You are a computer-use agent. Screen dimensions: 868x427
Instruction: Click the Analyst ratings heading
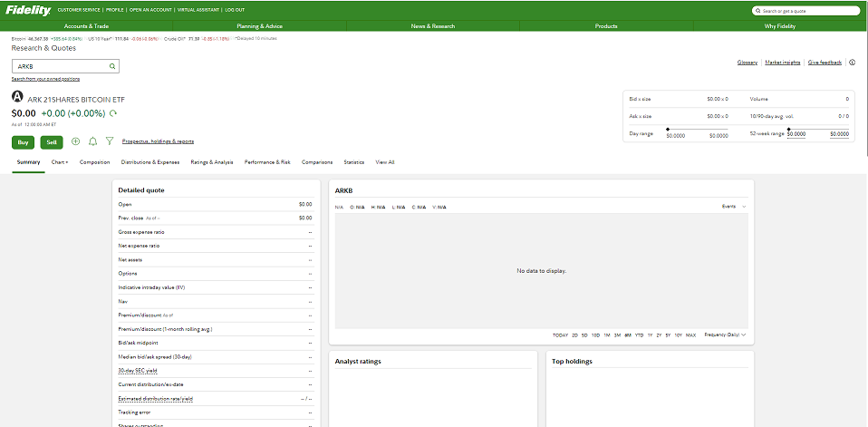click(358, 362)
